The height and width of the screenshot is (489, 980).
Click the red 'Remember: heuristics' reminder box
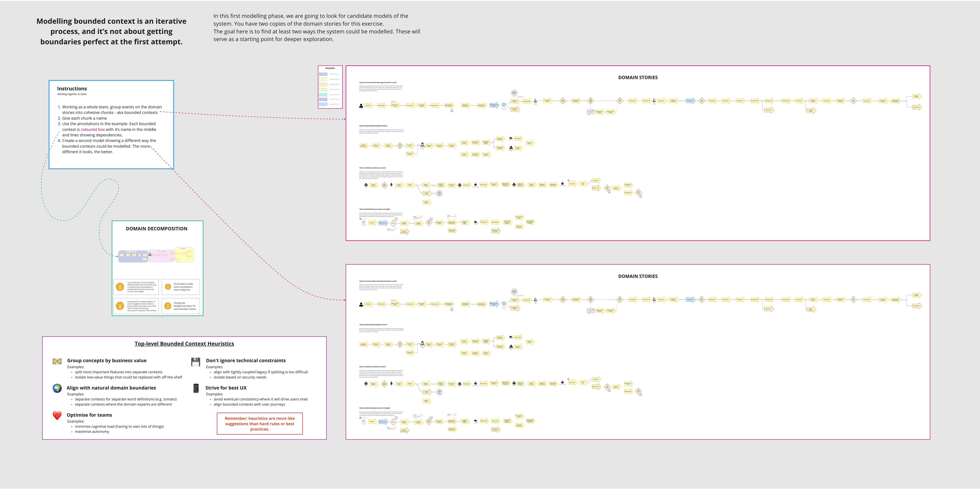point(260,424)
